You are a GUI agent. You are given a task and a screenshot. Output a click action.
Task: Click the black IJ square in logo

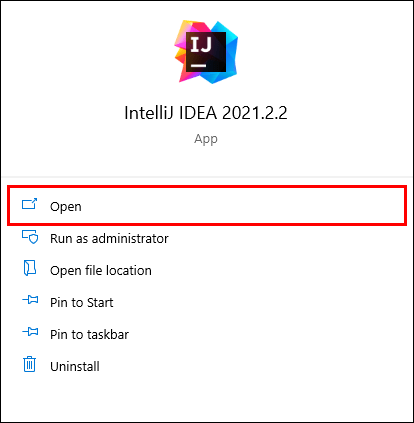coord(206,52)
